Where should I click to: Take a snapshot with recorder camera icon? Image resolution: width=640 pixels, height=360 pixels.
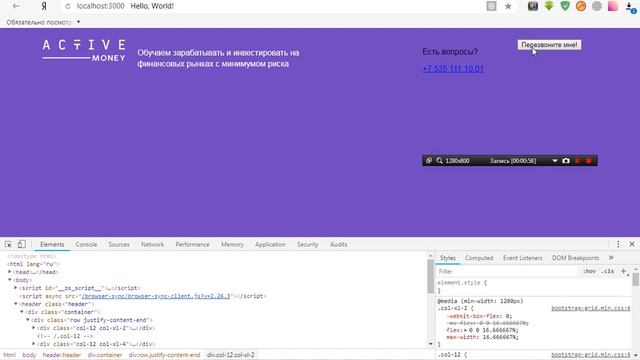(566, 160)
